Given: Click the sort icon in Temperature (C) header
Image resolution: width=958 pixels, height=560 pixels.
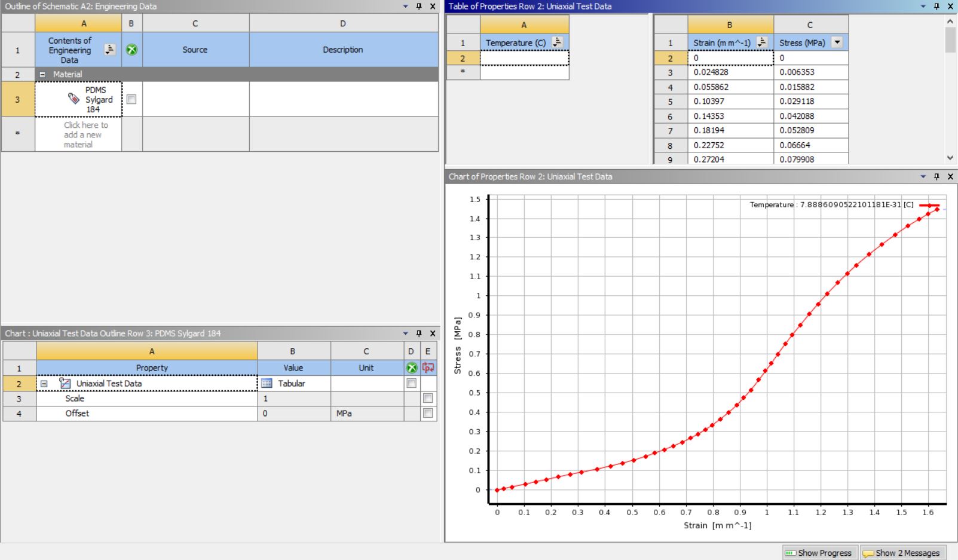Looking at the screenshot, I should coord(557,42).
